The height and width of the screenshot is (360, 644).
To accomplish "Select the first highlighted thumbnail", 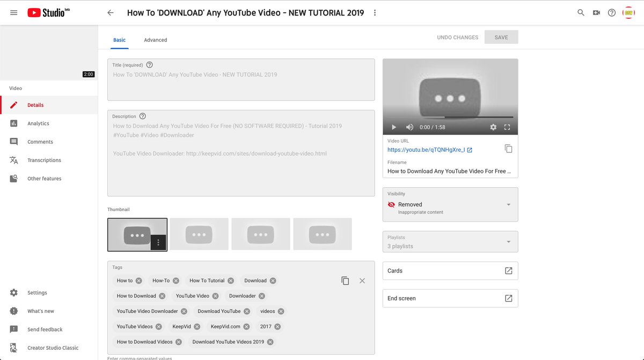I will [137, 234].
